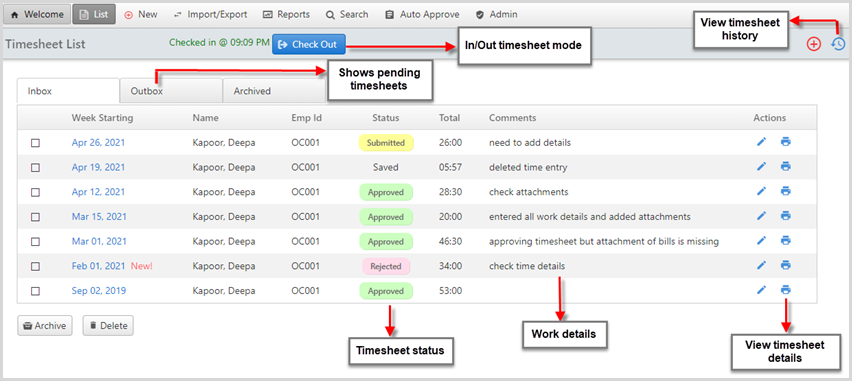The width and height of the screenshot is (852, 381).
Task: Open Search in the top menu
Action: click(x=347, y=15)
